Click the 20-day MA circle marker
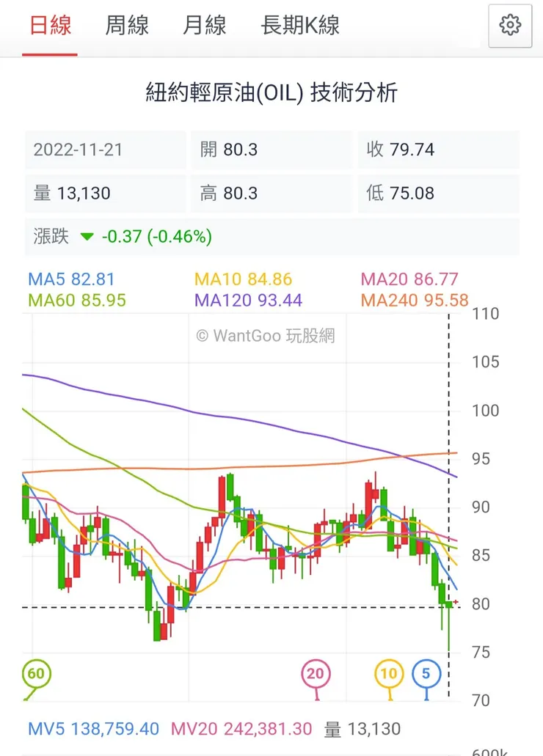 point(316,672)
